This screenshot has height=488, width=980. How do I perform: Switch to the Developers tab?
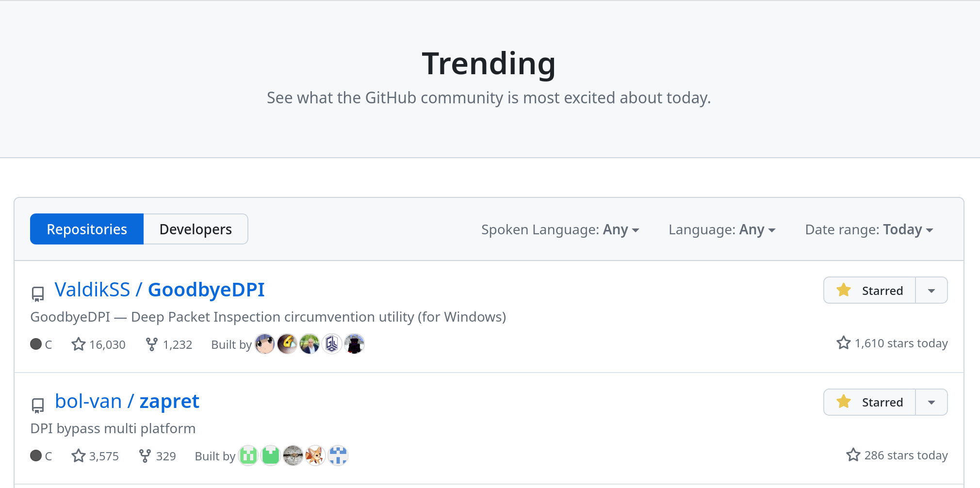pyautogui.click(x=196, y=229)
